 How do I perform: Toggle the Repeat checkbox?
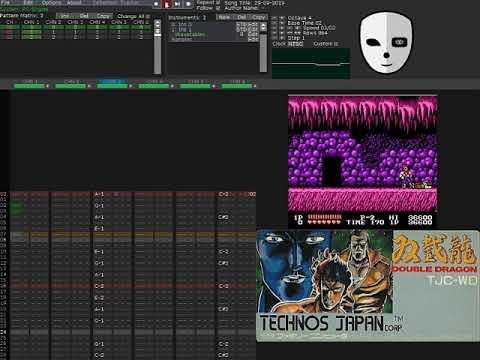pyautogui.click(x=218, y=2)
